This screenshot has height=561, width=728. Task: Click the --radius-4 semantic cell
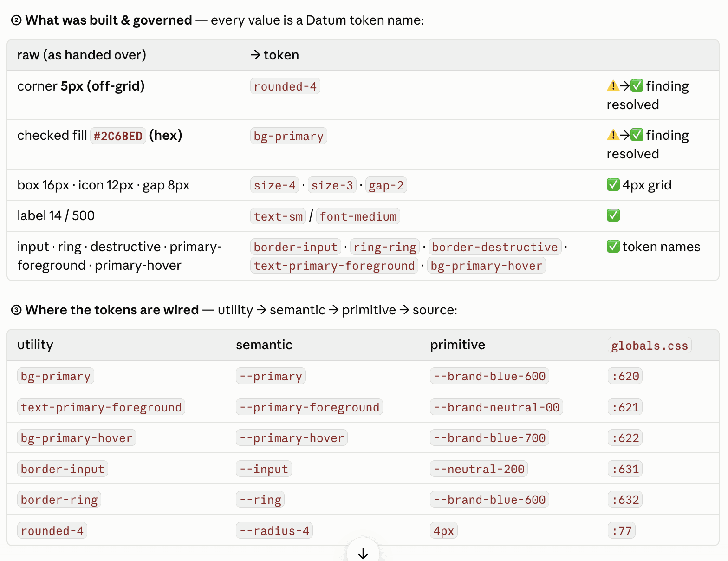(274, 531)
